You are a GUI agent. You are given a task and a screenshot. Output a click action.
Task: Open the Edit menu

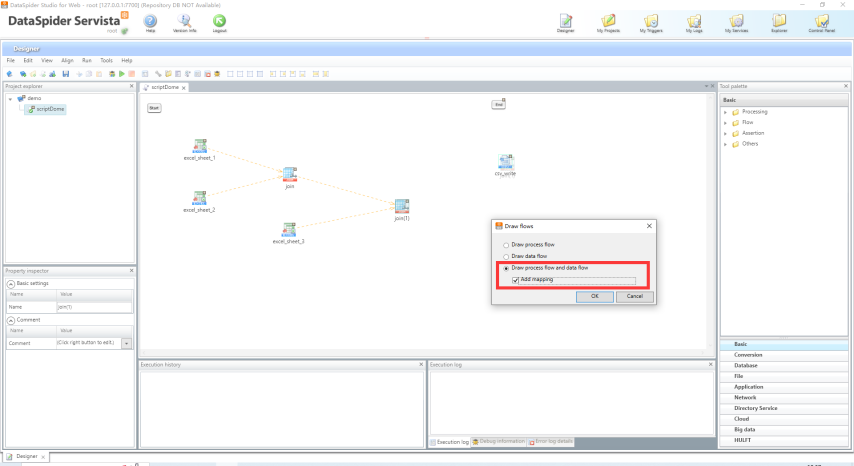click(x=28, y=60)
